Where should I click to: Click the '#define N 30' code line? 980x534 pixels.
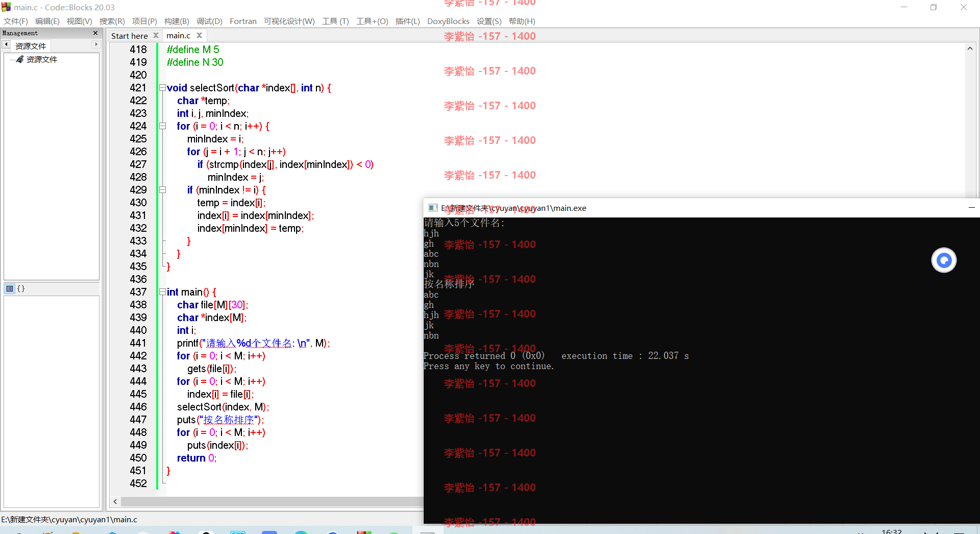pyautogui.click(x=195, y=62)
